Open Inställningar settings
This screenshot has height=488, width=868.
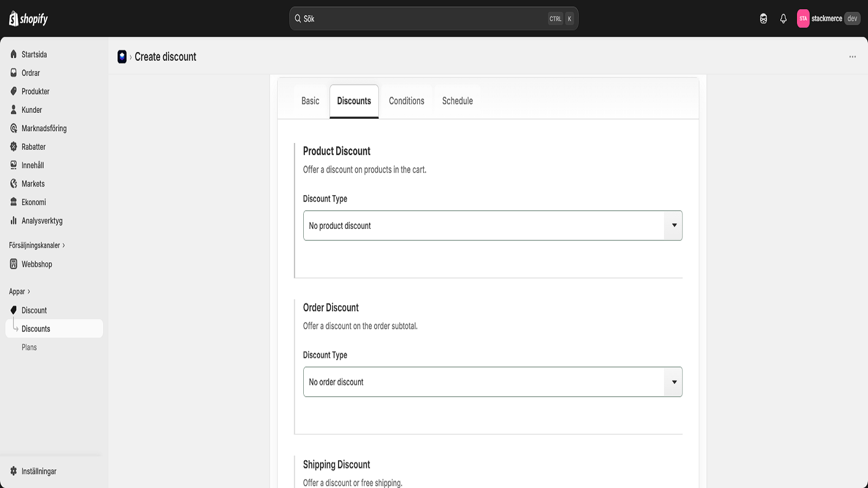coord(39,471)
